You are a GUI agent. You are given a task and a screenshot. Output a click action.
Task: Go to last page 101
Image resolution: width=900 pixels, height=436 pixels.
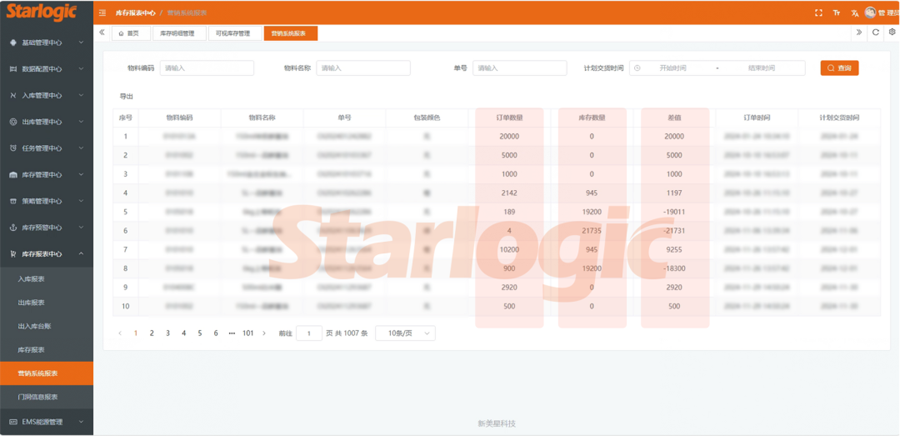tap(248, 333)
